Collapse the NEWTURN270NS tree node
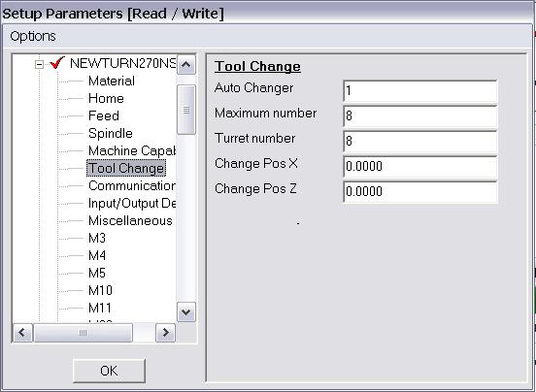The height and width of the screenshot is (392, 536). click(39, 64)
